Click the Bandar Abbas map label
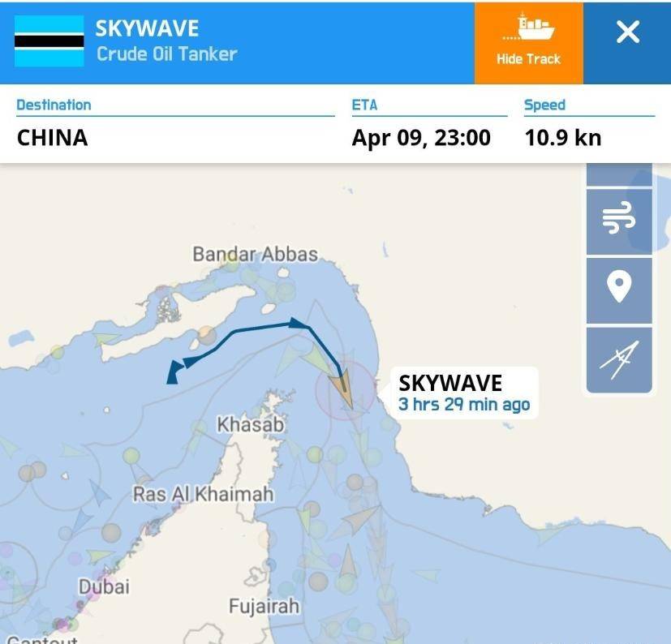 (255, 254)
